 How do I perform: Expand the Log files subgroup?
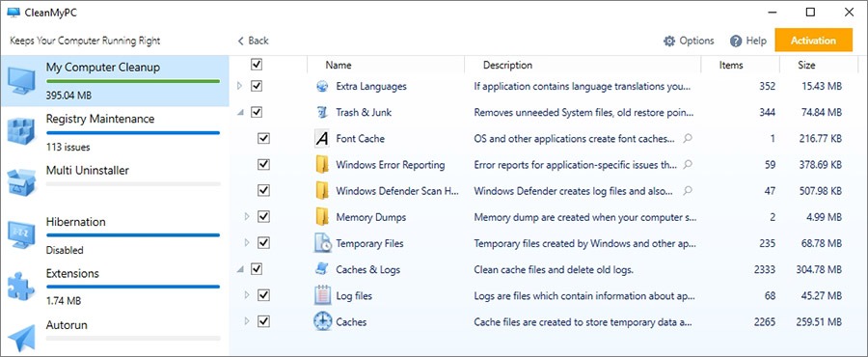248,295
